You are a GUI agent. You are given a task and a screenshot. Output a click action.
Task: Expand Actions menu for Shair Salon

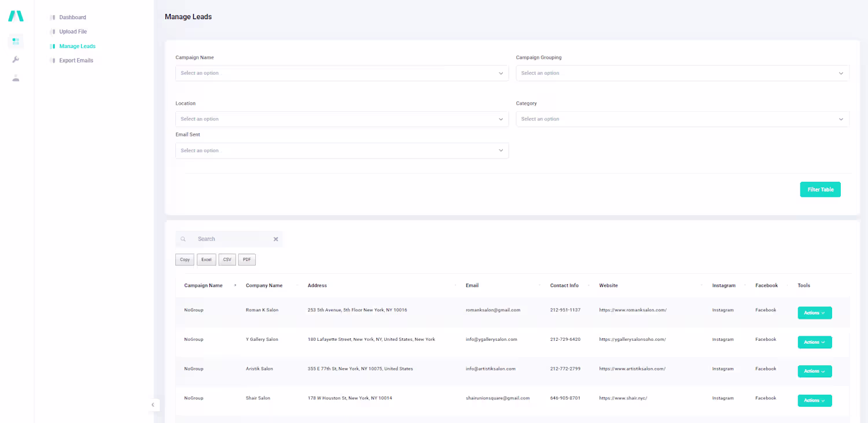(815, 401)
